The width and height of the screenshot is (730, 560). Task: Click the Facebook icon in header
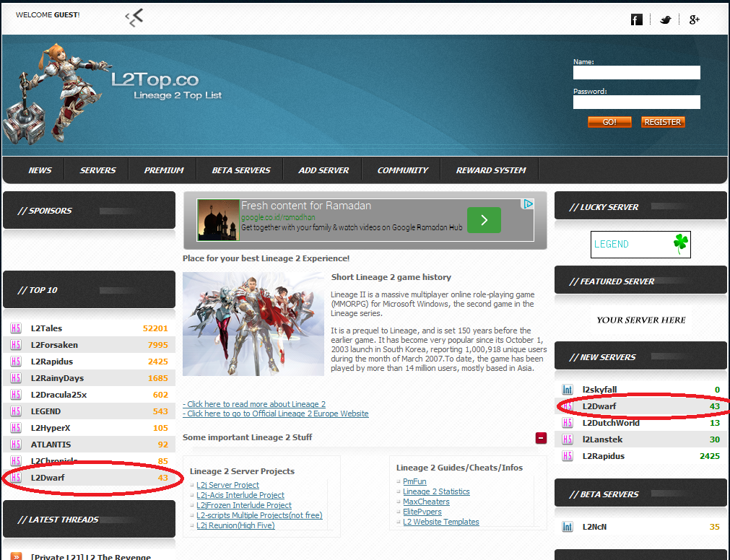pos(636,19)
